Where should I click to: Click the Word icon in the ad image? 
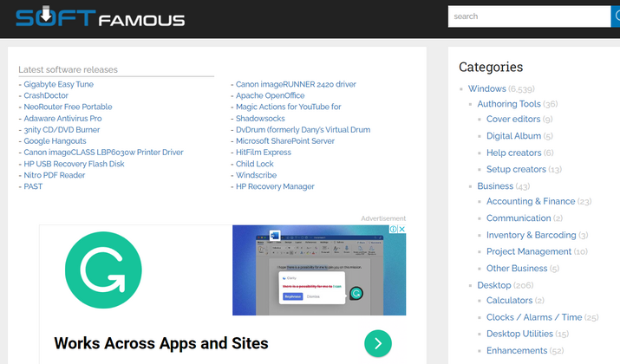[276, 236]
